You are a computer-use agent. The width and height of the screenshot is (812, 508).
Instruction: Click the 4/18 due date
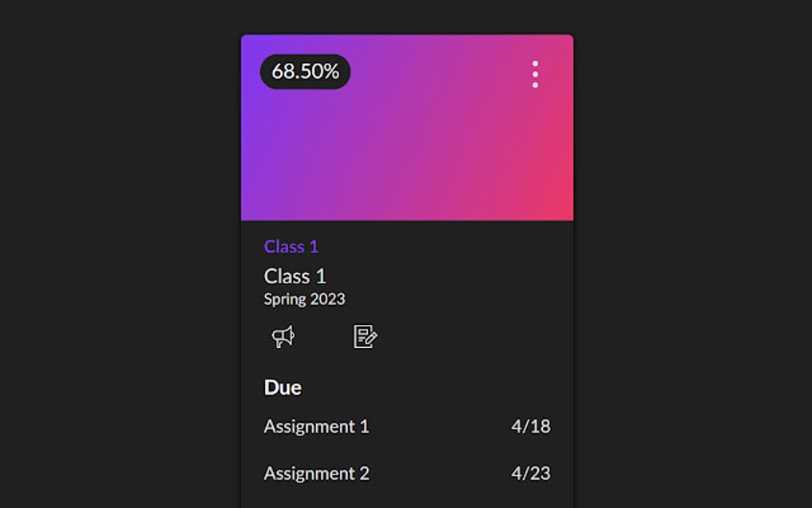pos(530,427)
